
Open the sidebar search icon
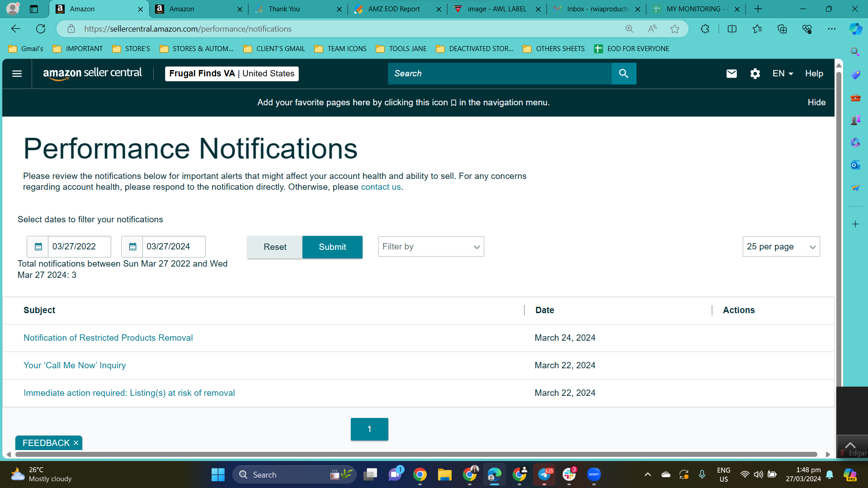pos(855,52)
